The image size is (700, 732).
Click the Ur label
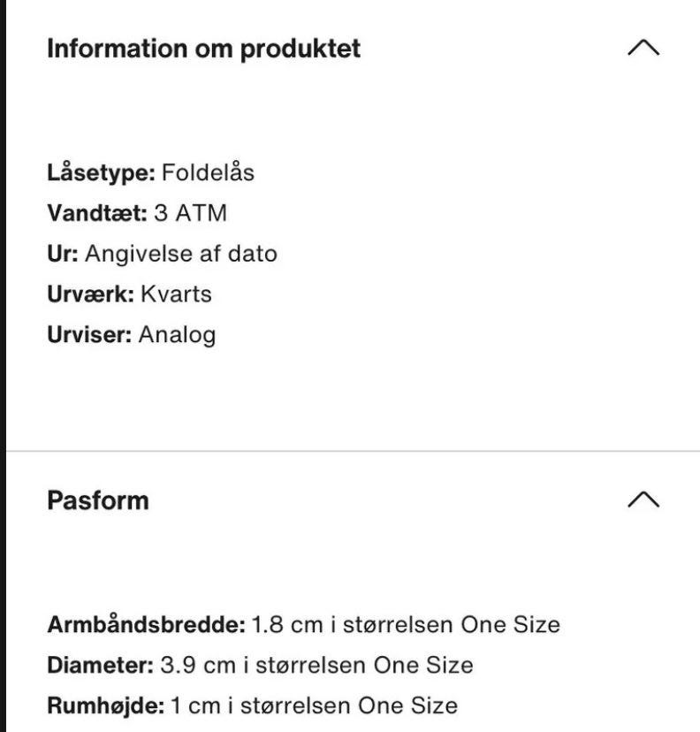(x=63, y=254)
